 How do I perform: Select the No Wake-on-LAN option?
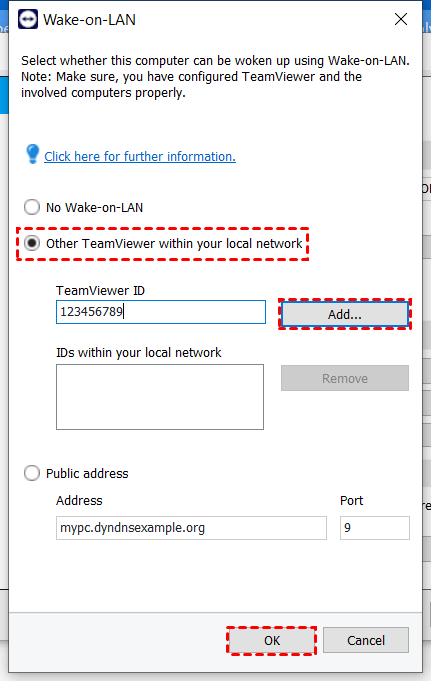pos(32,207)
